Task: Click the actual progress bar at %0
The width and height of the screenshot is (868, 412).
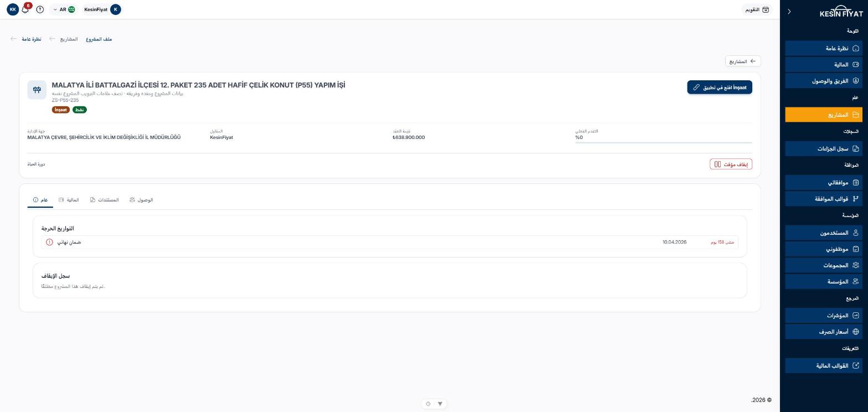Action: 664,142
